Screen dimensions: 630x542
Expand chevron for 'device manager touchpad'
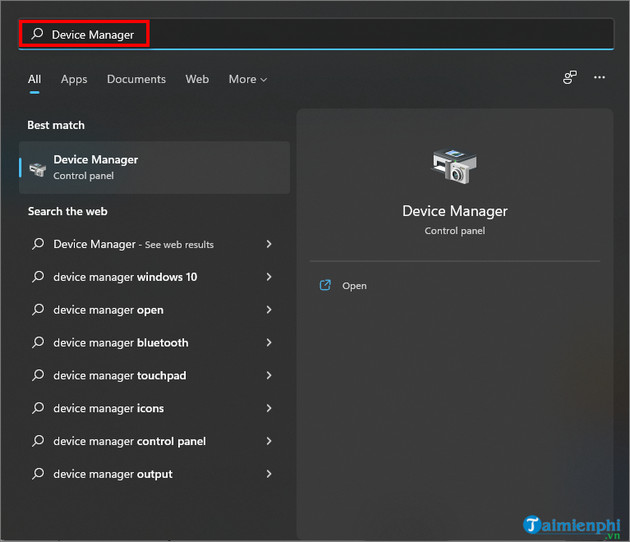click(x=269, y=376)
